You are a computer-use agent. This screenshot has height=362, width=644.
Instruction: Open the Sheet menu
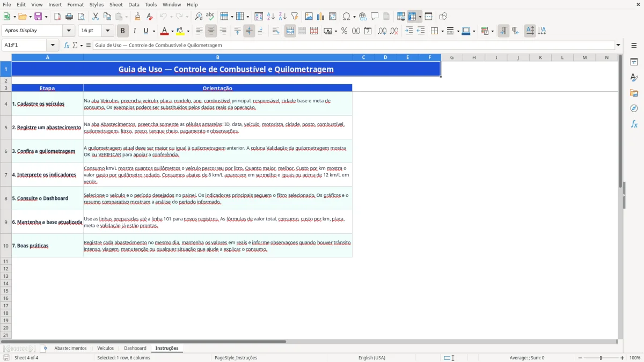pyautogui.click(x=116, y=4)
